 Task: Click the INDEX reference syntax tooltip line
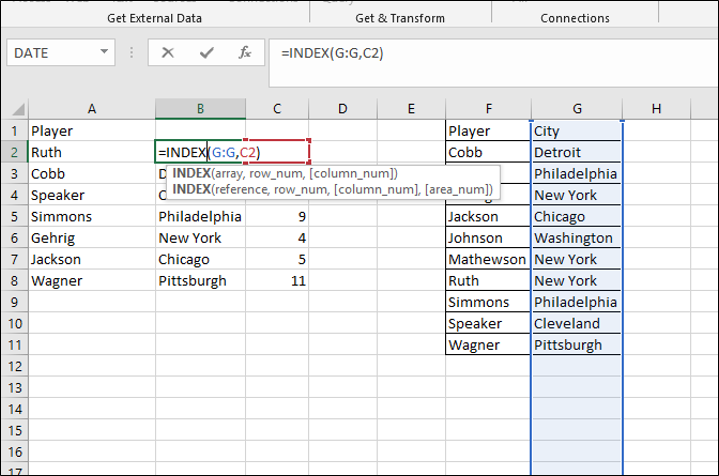[332, 189]
